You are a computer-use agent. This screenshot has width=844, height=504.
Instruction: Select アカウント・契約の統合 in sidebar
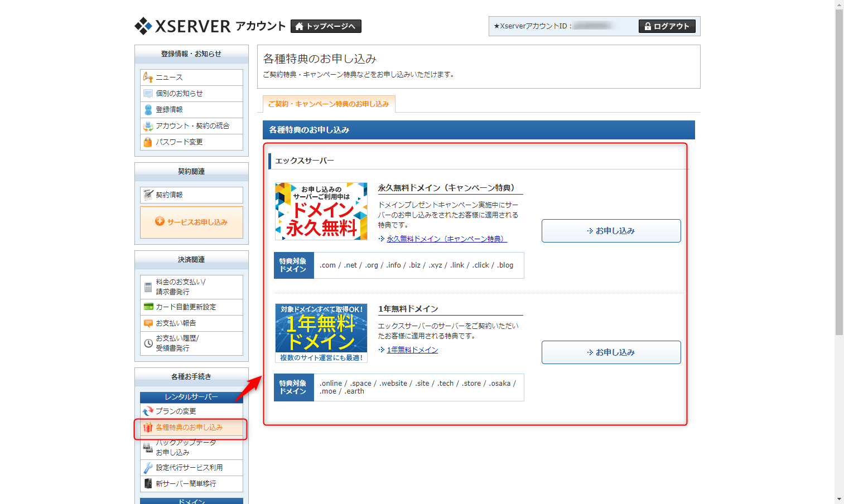pos(191,126)
